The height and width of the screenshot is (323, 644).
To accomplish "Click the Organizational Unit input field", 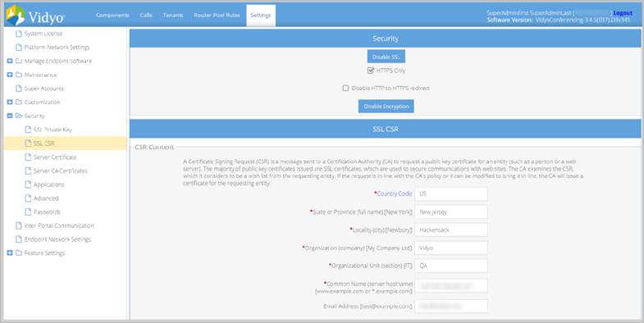I will pos(451,266).
